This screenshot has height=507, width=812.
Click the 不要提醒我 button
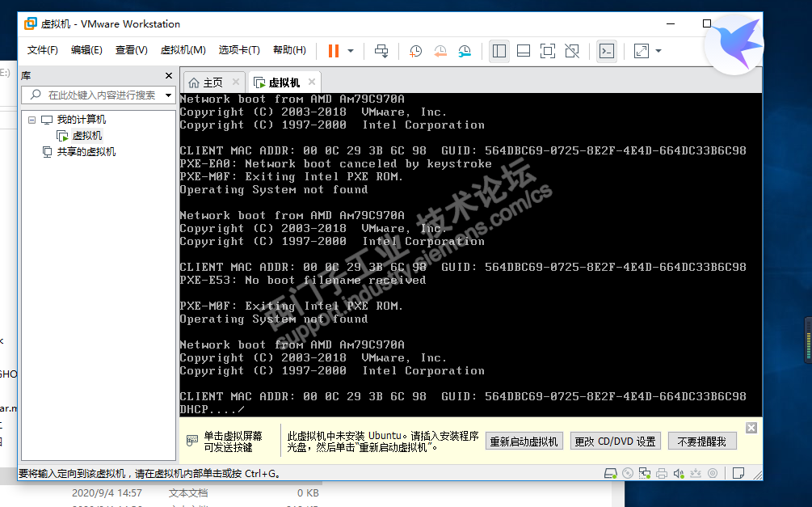(x=701, y=442)
